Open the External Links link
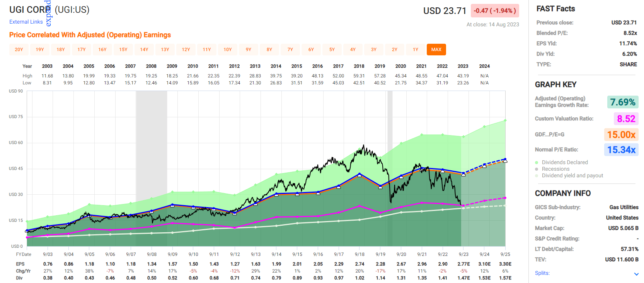The height and width of the screenshot is (283, 644). click(26, 22)
